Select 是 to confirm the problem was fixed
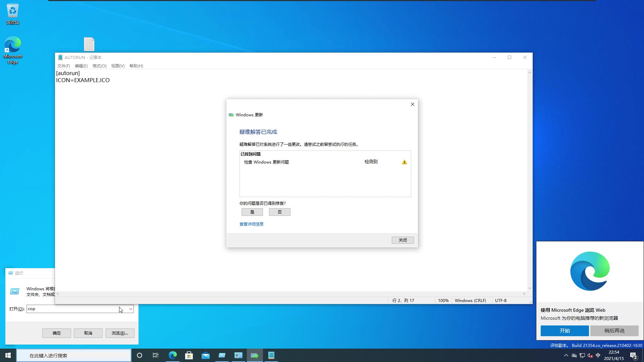This screenshot has height=362, width=644. [252, 212]
